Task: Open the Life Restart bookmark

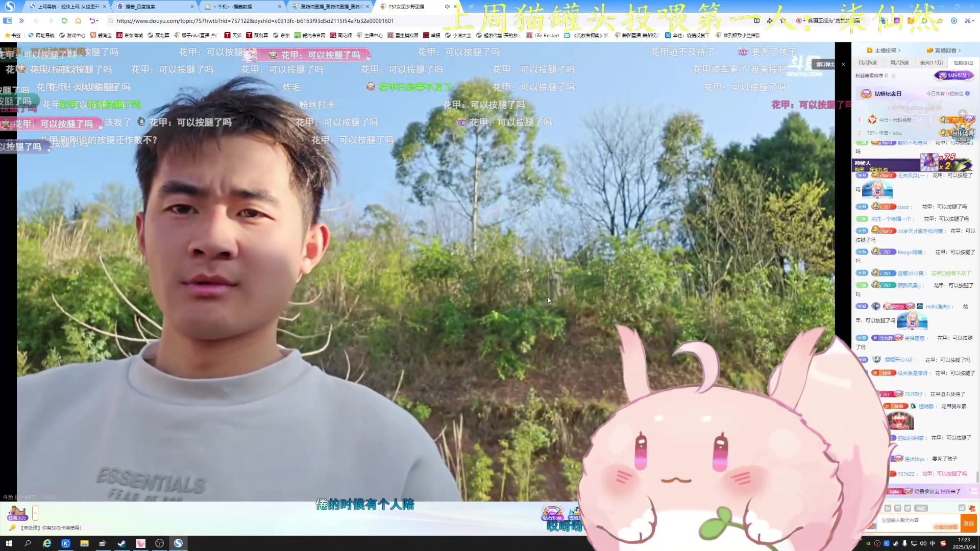Action: coord(543,36)
